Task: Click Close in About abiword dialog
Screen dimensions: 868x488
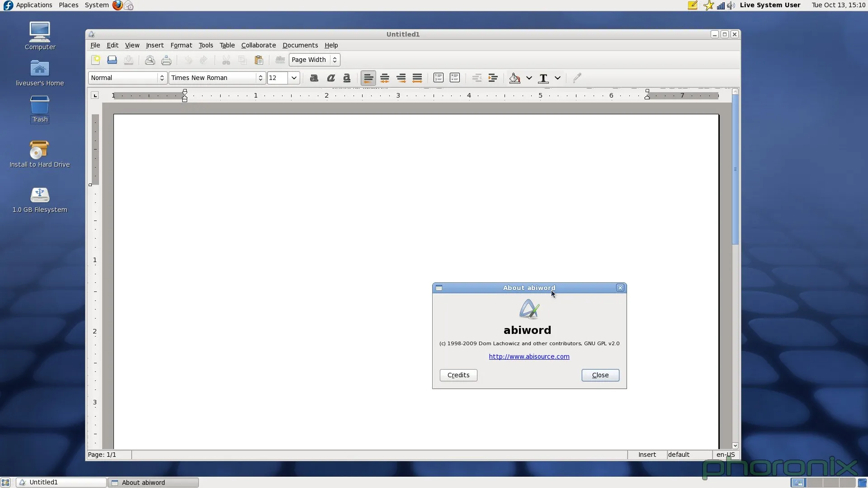Action: 600,375
